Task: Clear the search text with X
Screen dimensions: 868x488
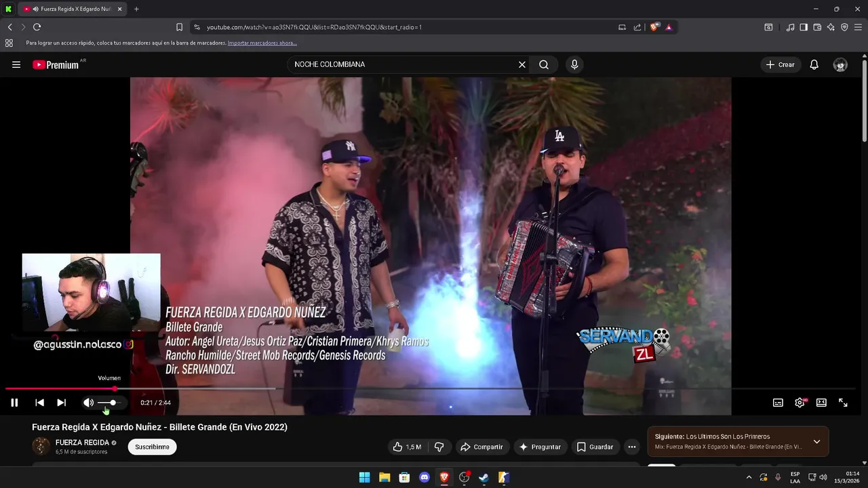Action: [522, 64]
